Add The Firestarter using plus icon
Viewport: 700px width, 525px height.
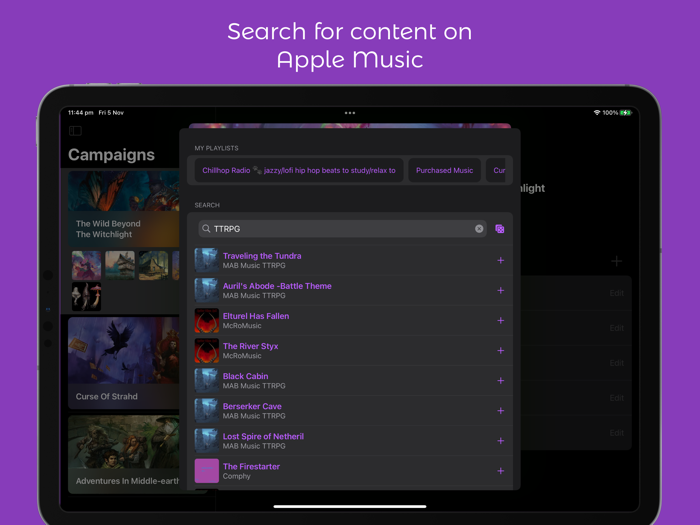[x=500, y=471]
